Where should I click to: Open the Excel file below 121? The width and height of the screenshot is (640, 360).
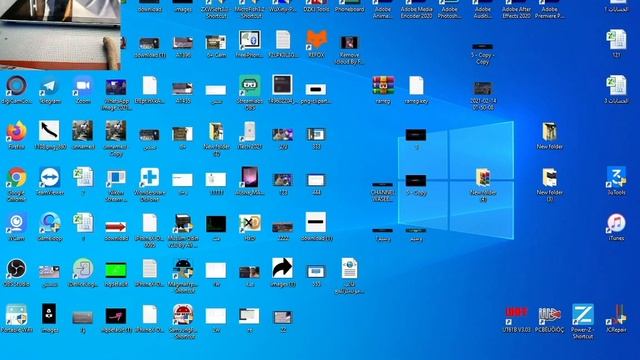616,86
